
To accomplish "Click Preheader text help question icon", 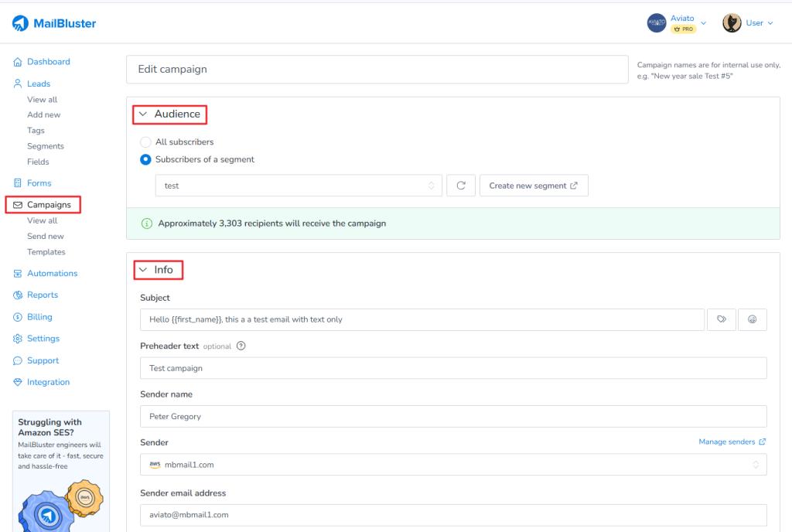I will pyautogui.click(x=241, y=346).
